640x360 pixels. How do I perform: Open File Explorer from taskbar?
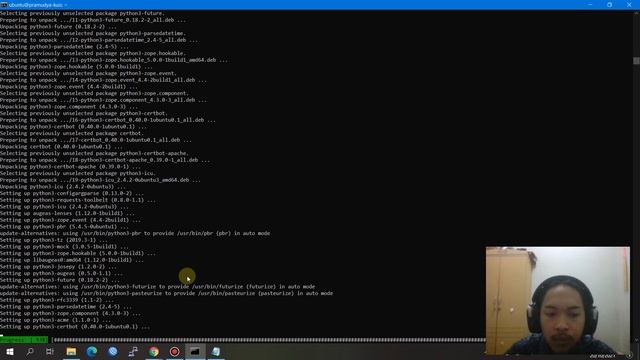71,351
